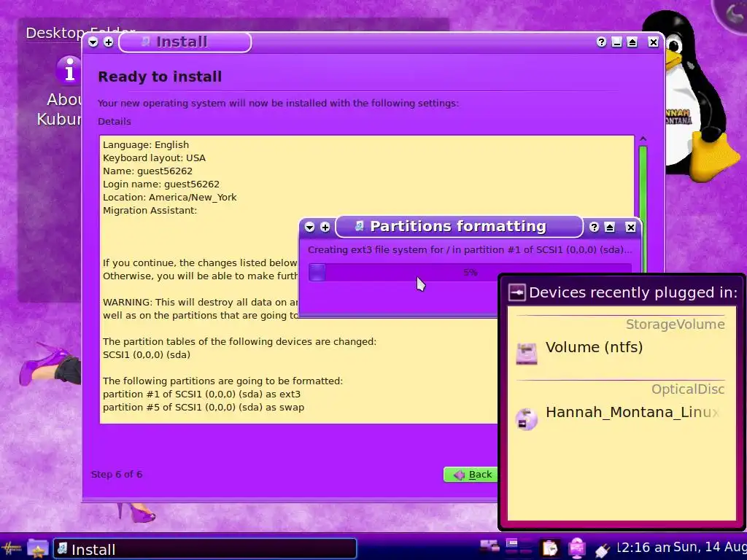Click plus button on Partitions formatting title bar
Image resolution: width=747 pixels, height=560 pixels.
click(x=325, y=227)
